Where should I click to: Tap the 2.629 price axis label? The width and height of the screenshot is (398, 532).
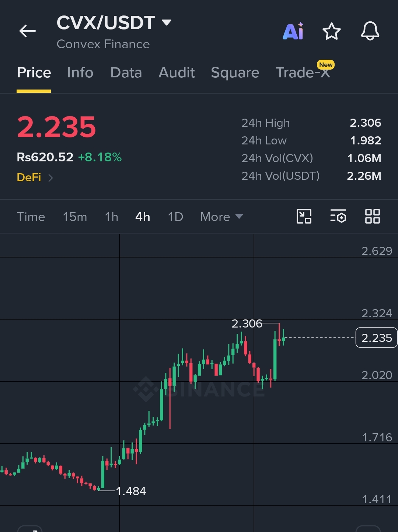pyautogui.click(x=377, y=251)
